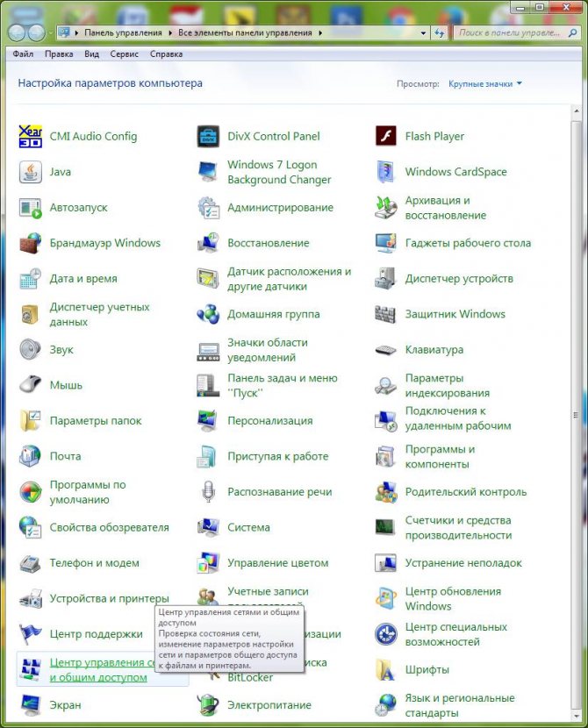Open the Вид menu
The width and height of the screenshot is (588, 728).
[91, 54]
